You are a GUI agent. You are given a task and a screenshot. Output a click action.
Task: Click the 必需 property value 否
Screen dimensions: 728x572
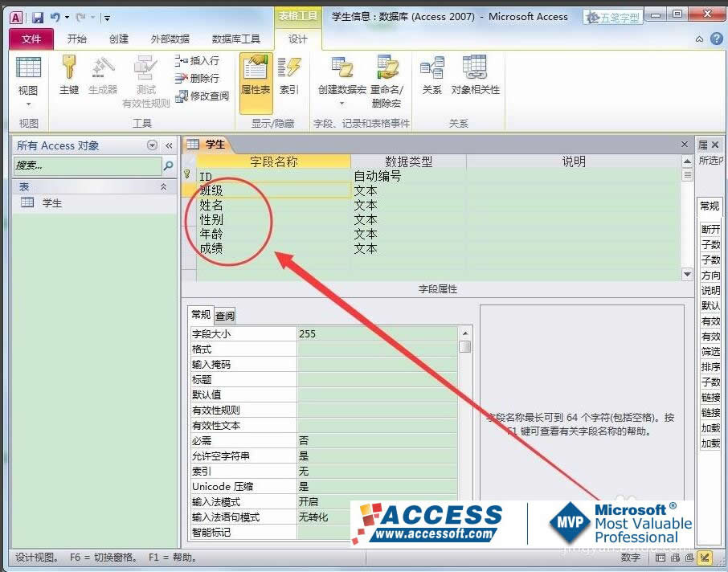pyautogui.click(x=378, y=440)
